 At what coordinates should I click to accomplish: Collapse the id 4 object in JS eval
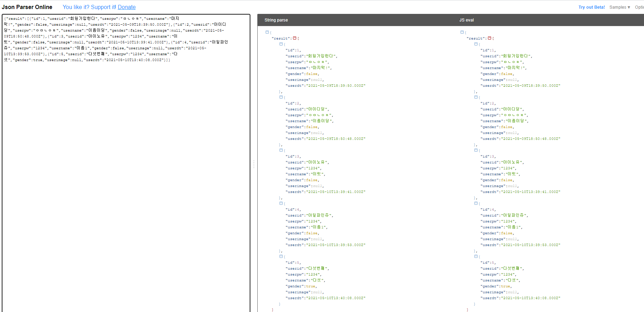tap(476, 203)
